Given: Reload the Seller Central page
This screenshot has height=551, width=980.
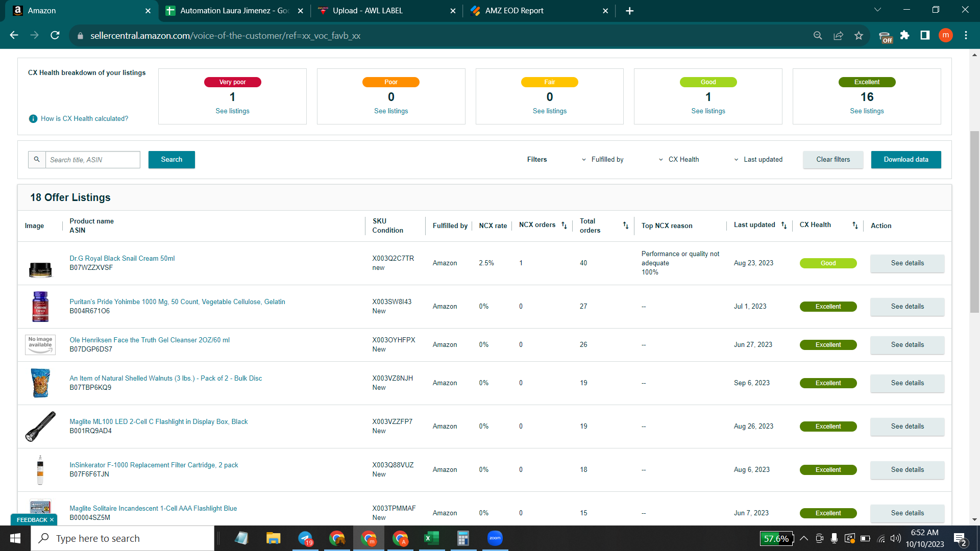Looking at the screenshot, I should pos(55,35).
